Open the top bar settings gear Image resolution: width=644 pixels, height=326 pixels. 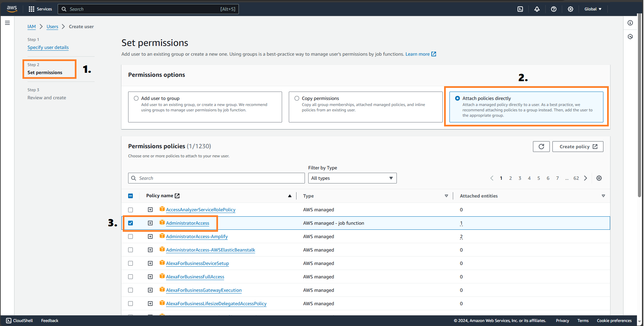pyautogui.click(x=571, y=9)
